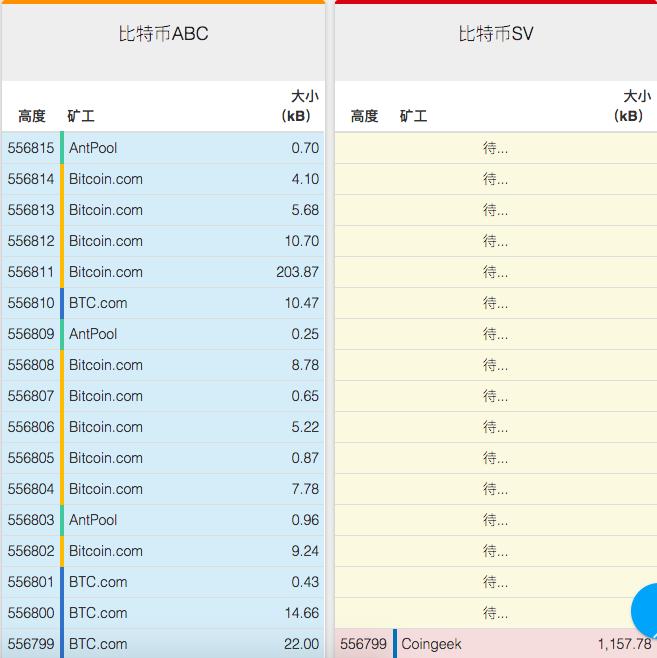Screen dimensions: 657x658
Task: Open block height 556801
Action: coord(31,582)
